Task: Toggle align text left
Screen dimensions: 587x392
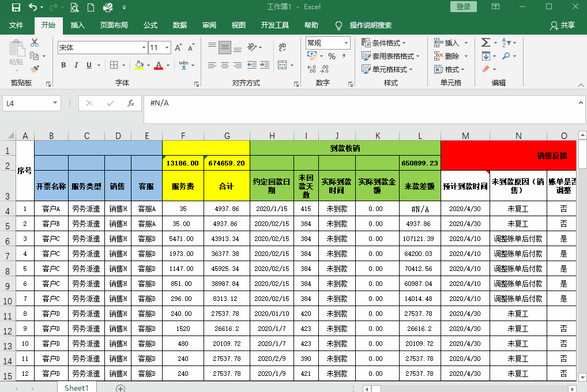Action: tap(212, 65)
